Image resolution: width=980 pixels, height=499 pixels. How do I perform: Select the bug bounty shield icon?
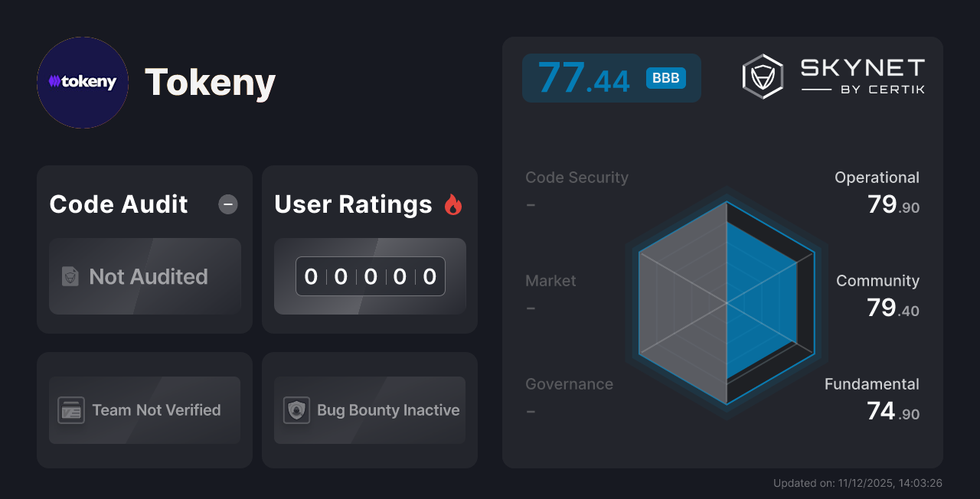[297, 410]
